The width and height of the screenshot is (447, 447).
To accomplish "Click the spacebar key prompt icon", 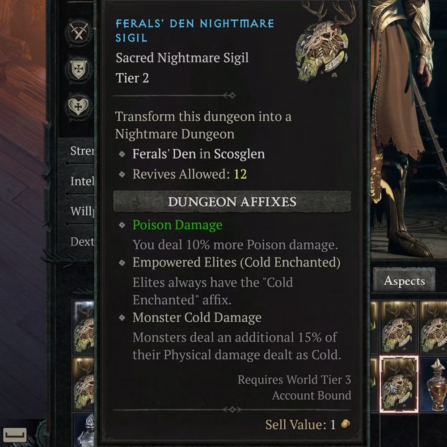I will (x=14, y=435).
